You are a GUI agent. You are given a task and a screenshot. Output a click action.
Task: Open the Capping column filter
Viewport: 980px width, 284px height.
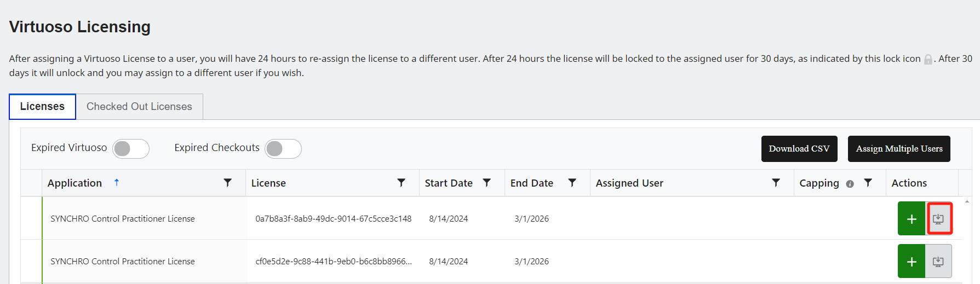click(868, 183)
